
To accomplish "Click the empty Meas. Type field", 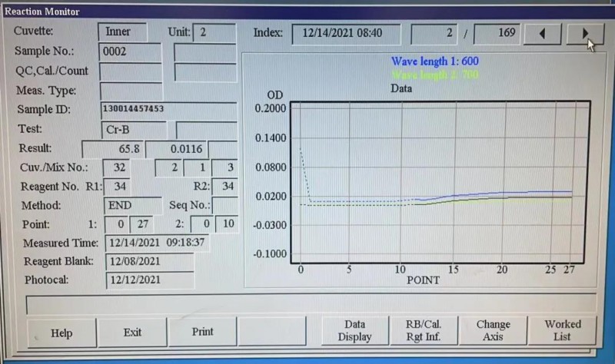I will click(131, 91).
